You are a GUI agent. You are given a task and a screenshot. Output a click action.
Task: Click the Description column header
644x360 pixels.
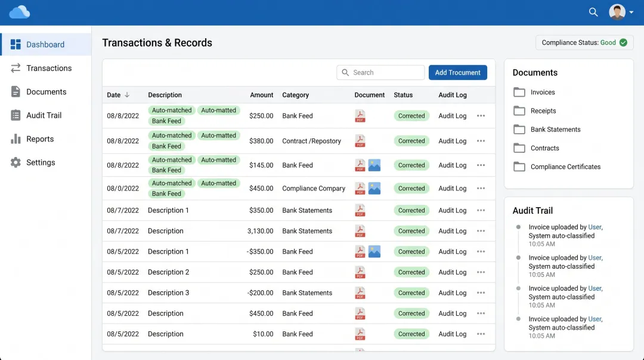[165, 95]
